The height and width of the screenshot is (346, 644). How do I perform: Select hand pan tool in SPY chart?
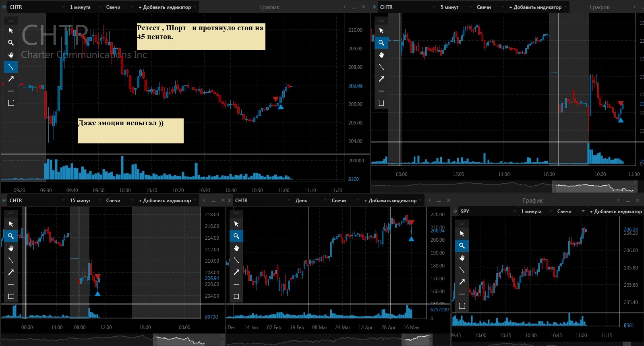pos(462,258)
